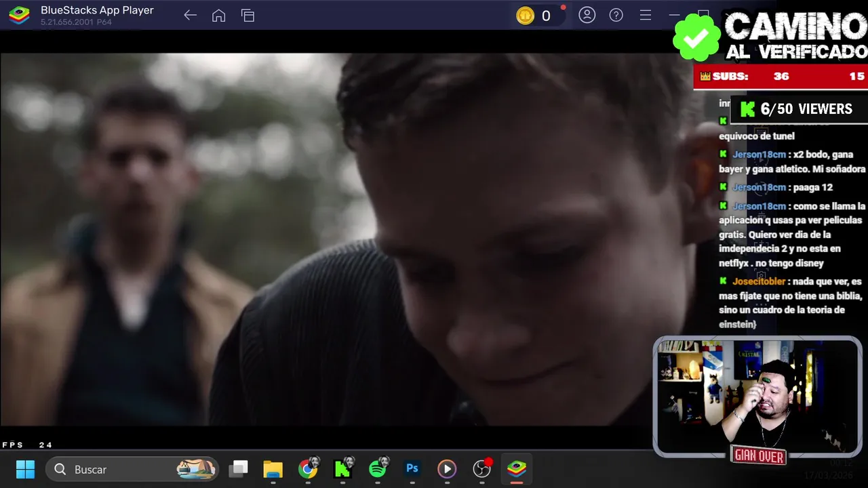Open File Explorer from the taskbar

pos(273,469)
